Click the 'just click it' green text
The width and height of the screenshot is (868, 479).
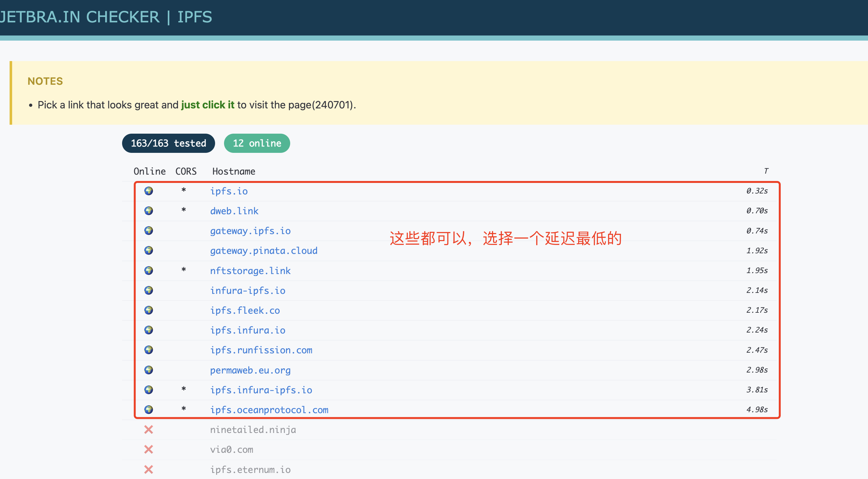coord(207,105)
